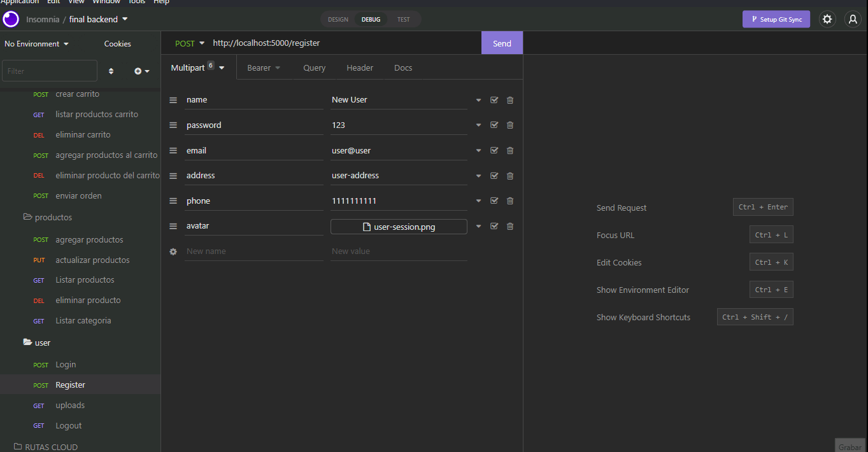Screen dimensions: 868x452
Task: Delete the phone field using its trash icon
Action: click(x=509, y=201)
